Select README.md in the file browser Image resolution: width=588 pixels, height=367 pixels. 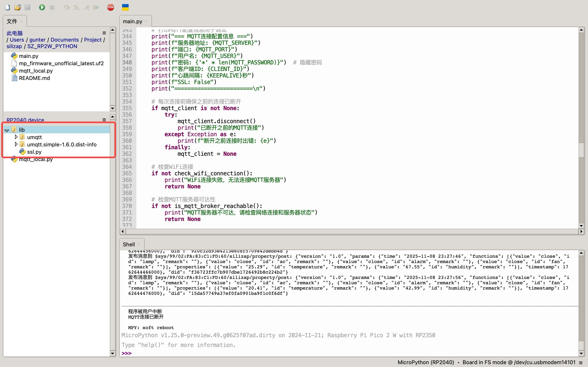[x=34, y=78]
